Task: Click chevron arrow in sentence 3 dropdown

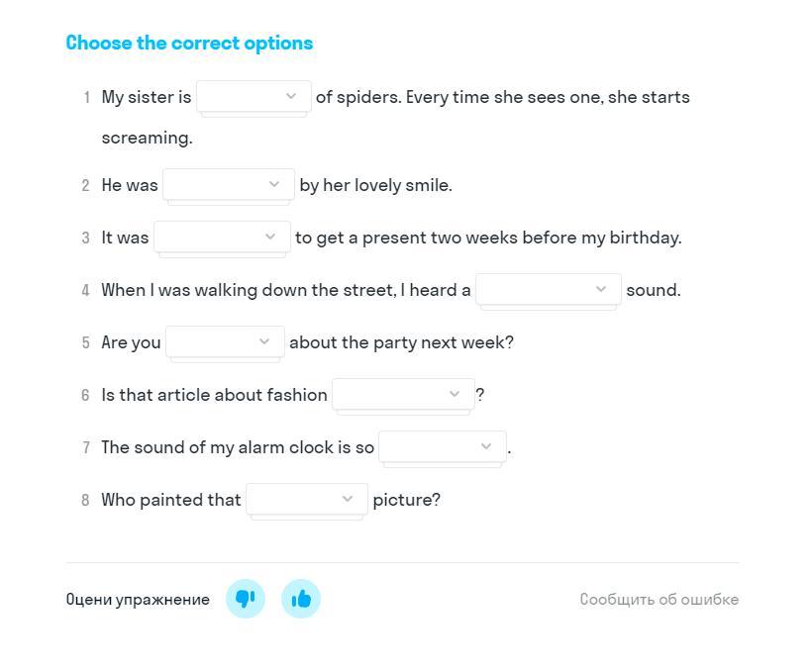Action: [x=270, y=237]
